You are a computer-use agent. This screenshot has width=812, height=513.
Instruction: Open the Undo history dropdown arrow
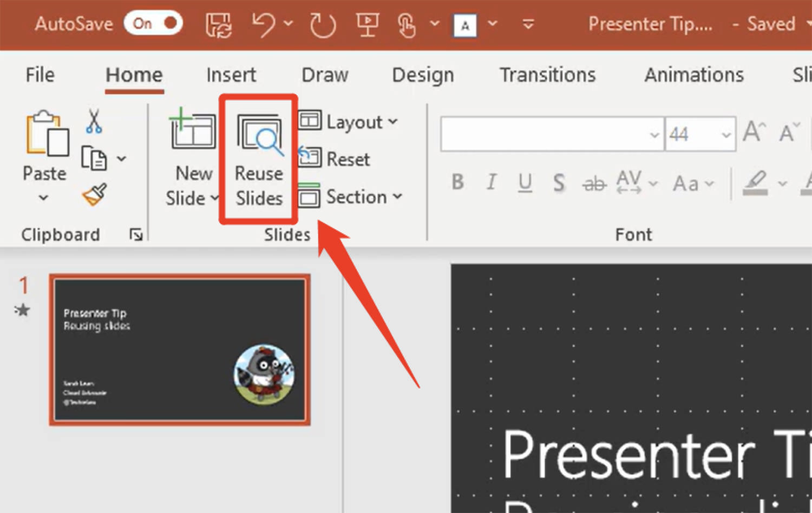(x=288, y=23)
